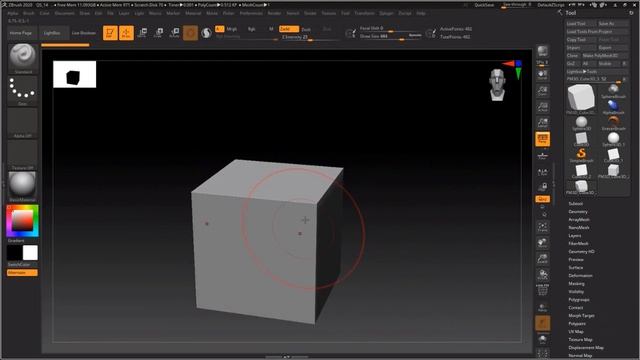Open the Alpha Off selector

point(22,123)
